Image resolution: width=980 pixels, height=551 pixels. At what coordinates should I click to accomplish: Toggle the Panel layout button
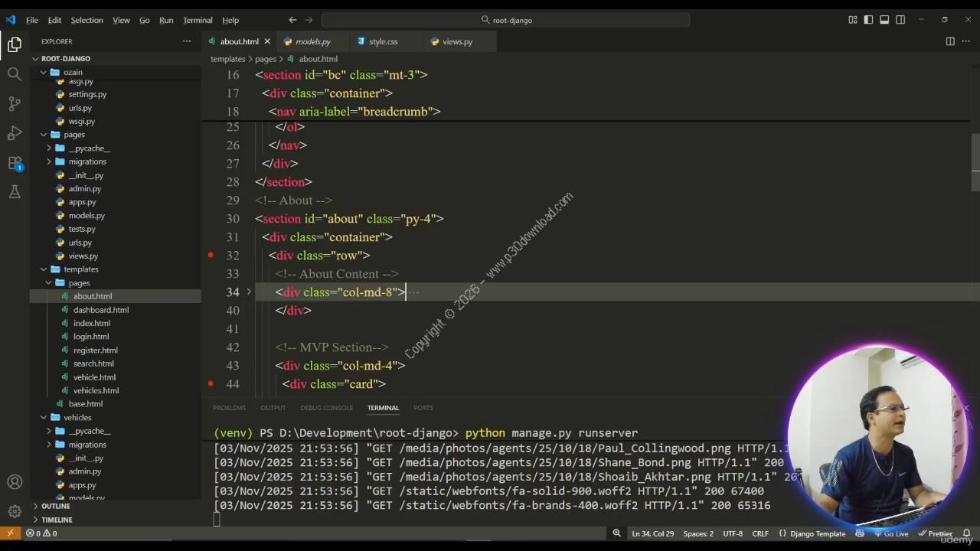(x=884, y=20)
